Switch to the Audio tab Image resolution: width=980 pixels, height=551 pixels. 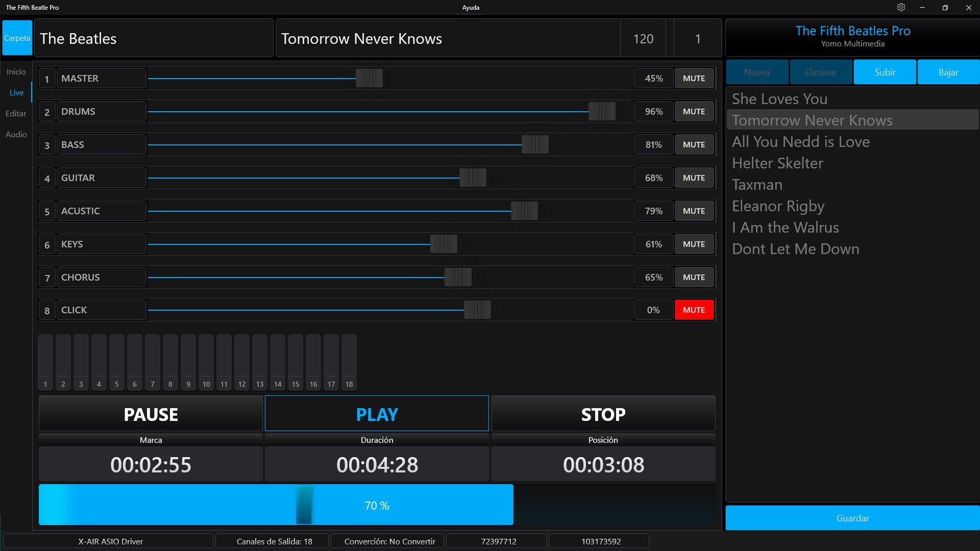pos(16,135)
